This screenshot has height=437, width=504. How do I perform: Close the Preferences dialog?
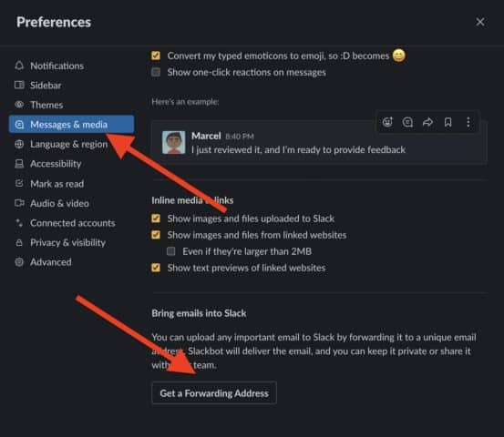click(480, 22)
